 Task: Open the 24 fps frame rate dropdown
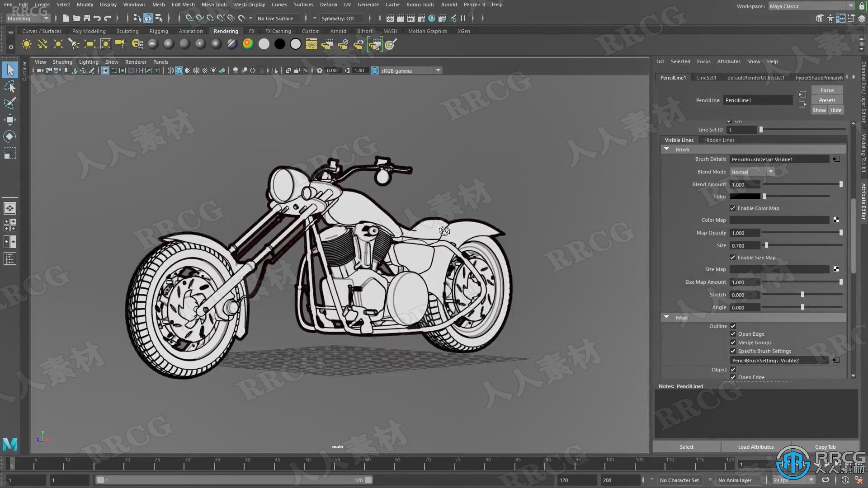tap(793, 480)
